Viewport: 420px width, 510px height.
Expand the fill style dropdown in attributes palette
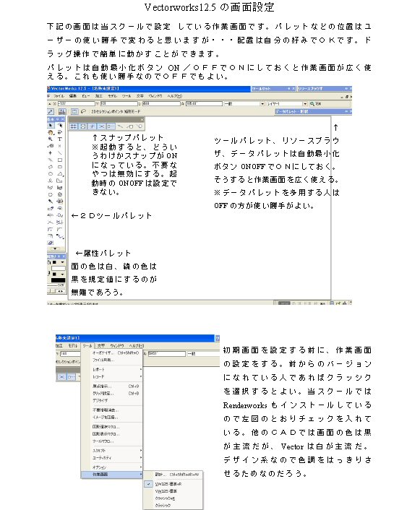pos(62,262)
